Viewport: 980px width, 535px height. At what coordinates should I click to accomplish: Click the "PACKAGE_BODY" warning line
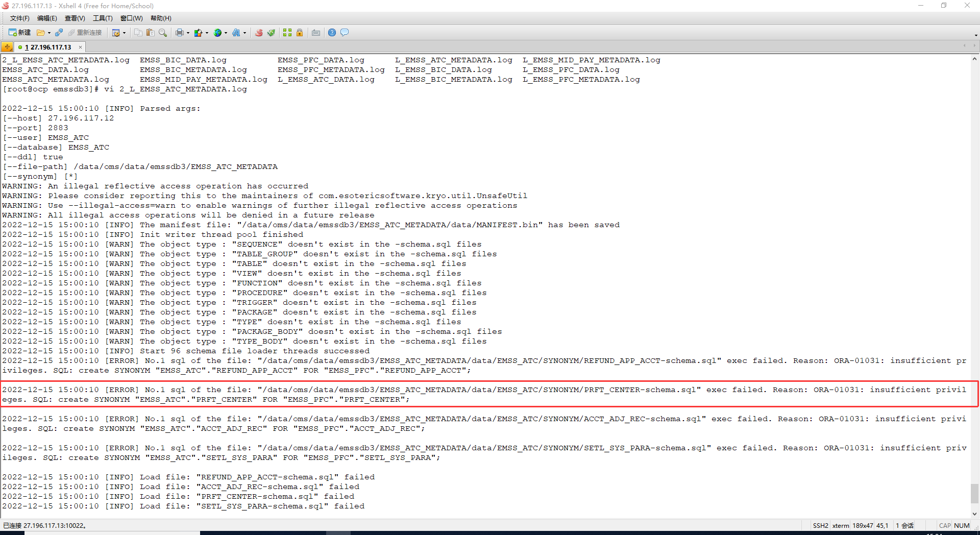pos(252,331)
